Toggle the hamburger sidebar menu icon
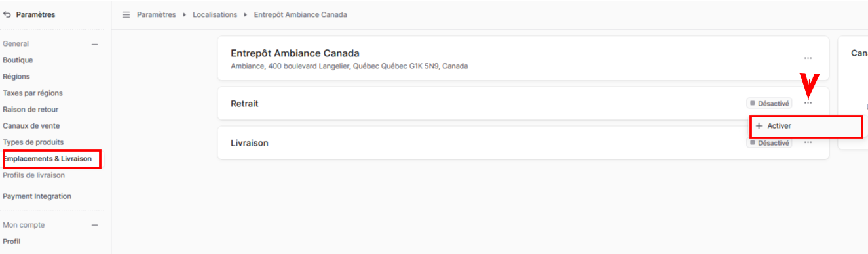The width and height of the screenshot is (868, 254). (x=126, y=14)
